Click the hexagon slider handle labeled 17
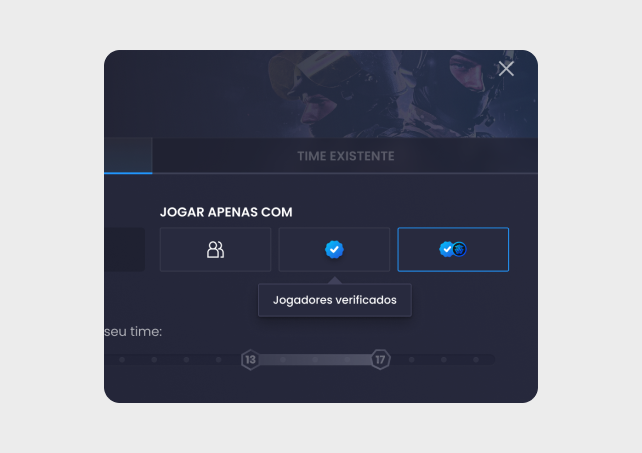 [380, 359]
